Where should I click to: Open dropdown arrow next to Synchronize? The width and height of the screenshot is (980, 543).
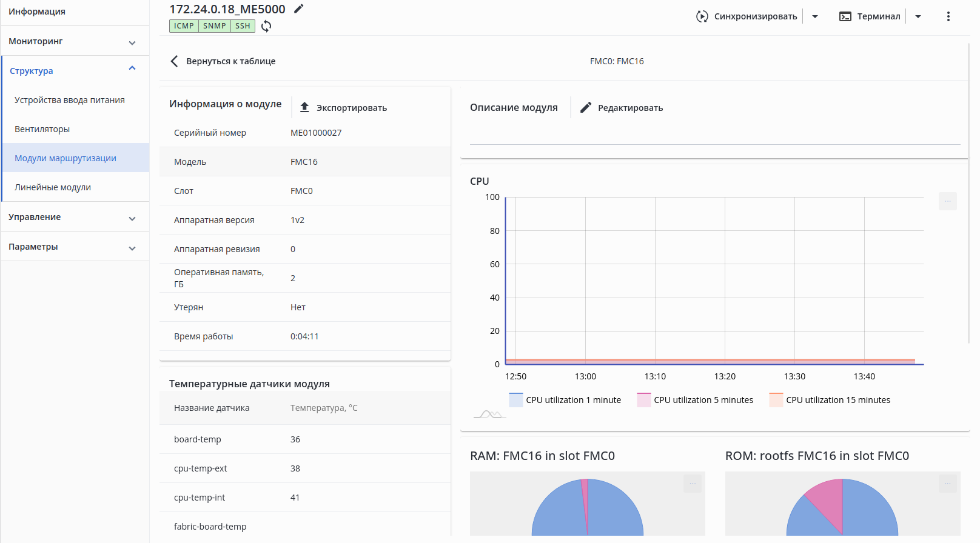[x=815, y=16]
